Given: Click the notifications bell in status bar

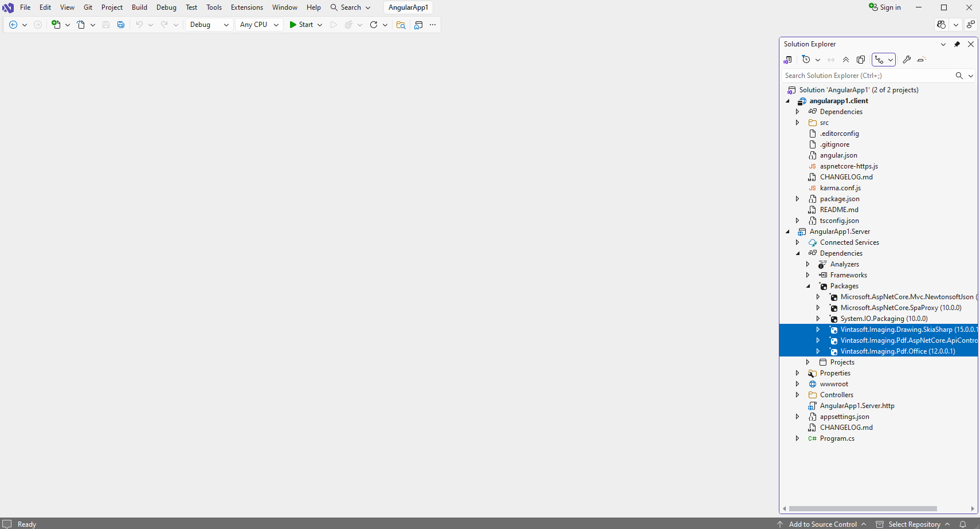Looking at the screenshot, I should tap(963, 524).
